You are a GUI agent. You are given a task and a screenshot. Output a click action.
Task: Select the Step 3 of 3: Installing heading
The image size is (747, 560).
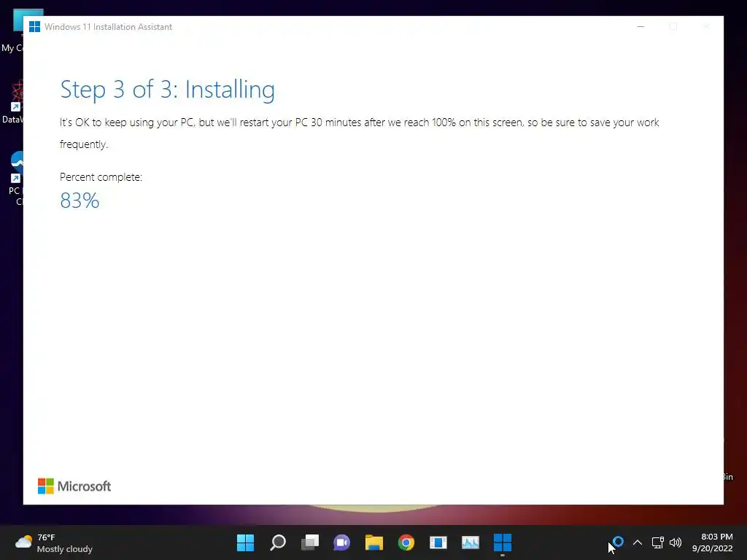(x=167, y=90)
